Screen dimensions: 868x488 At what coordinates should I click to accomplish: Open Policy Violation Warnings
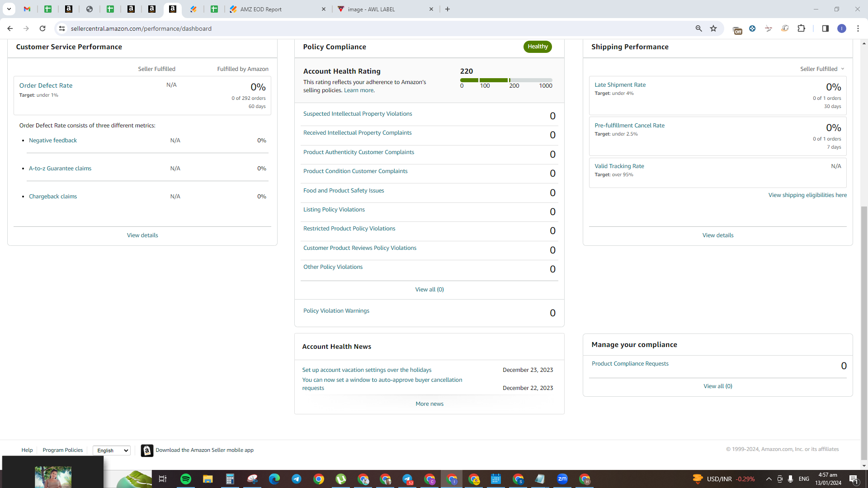(x=336, y=311)
